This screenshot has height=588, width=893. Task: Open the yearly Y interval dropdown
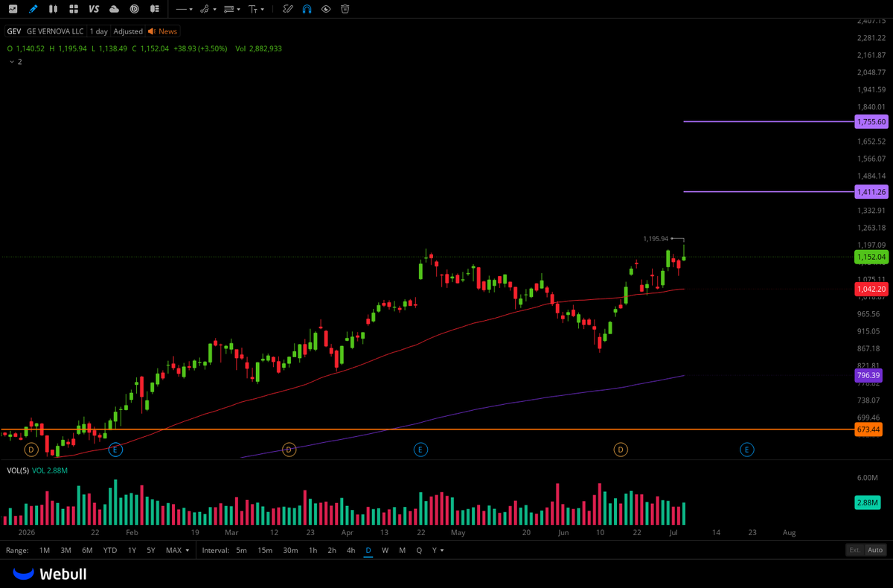click(x=438, y=550)
